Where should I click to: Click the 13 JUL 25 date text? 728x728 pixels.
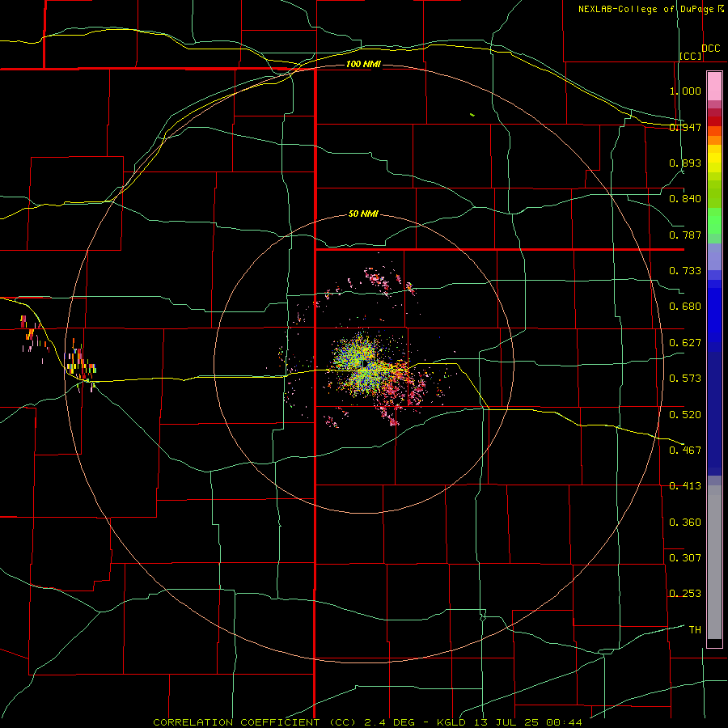pyautogui.click(x=506, y=722)
